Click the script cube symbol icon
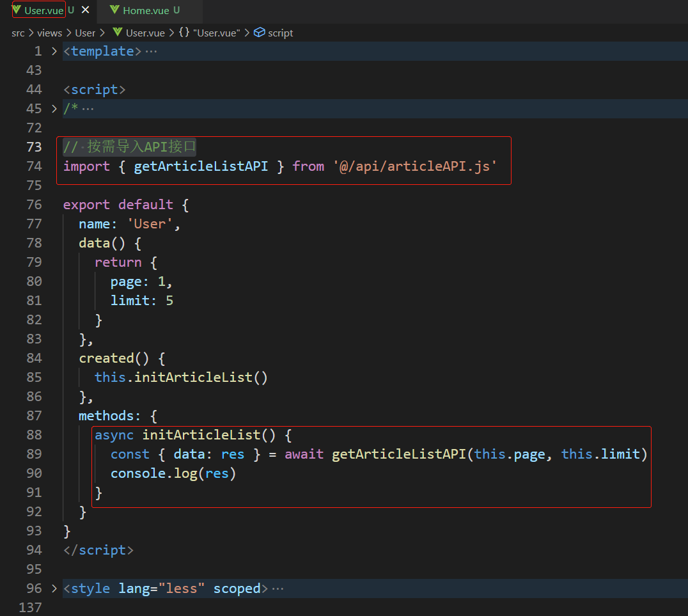The width and height of the screenshot is (688, 616). (x=260, y=33)
